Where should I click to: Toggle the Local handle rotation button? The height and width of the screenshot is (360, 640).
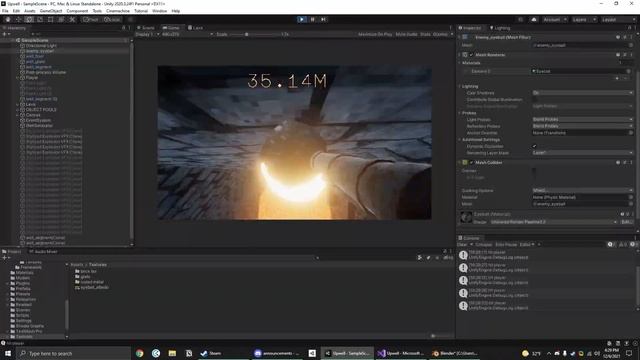(x=112, y=19)
